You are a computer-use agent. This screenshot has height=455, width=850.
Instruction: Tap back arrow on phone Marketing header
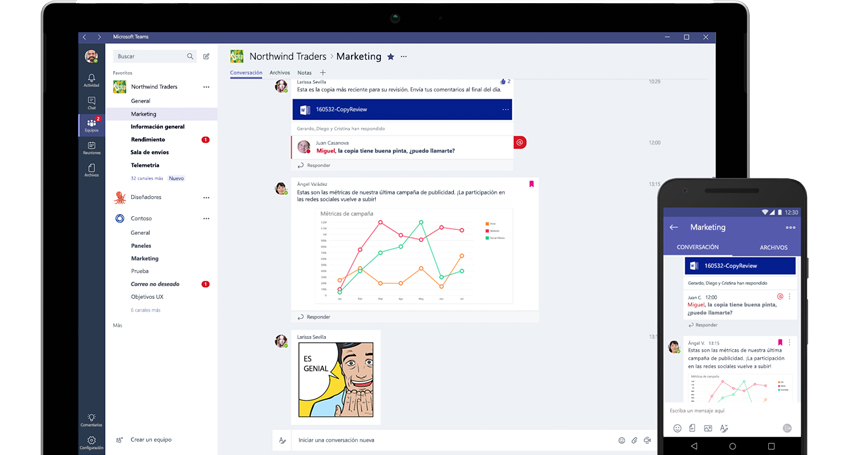674,227
